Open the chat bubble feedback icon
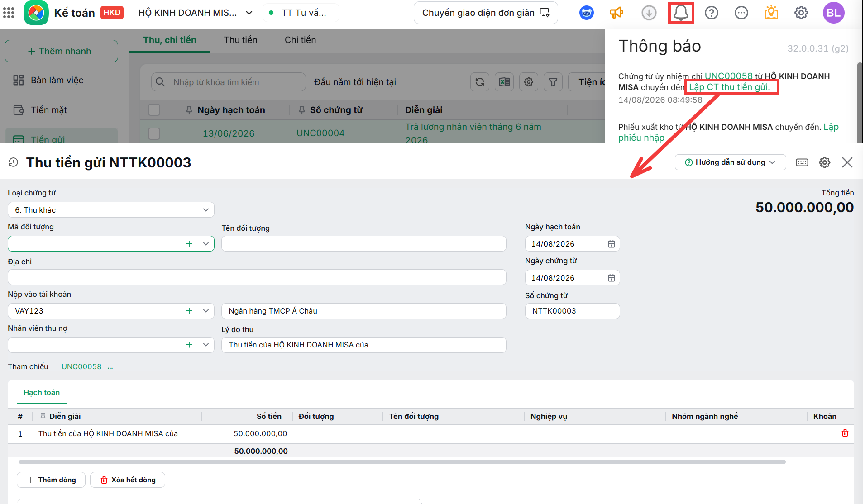The height and width of the screenshot is (504, 865). [741, 13]
